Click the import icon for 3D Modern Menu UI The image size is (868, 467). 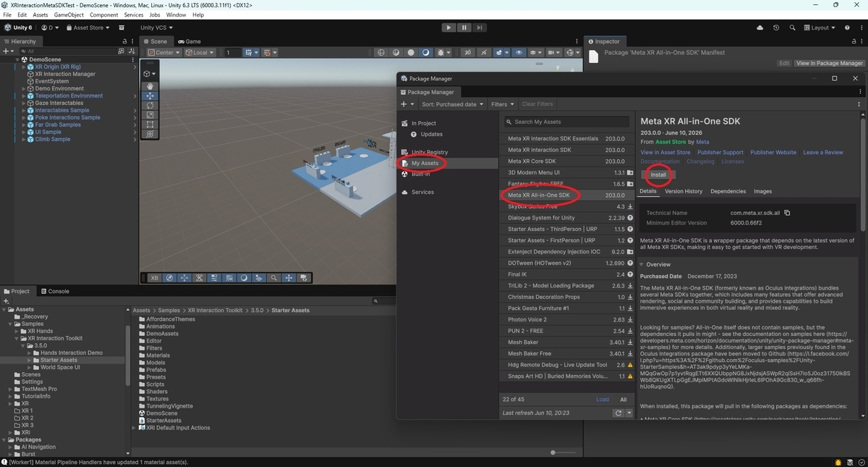(630, 173)
